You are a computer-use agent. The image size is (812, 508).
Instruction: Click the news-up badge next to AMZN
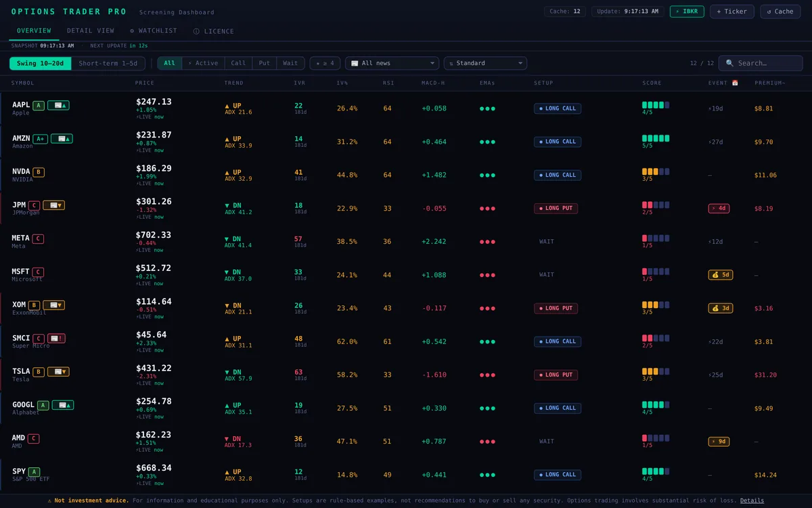[62, 138]
